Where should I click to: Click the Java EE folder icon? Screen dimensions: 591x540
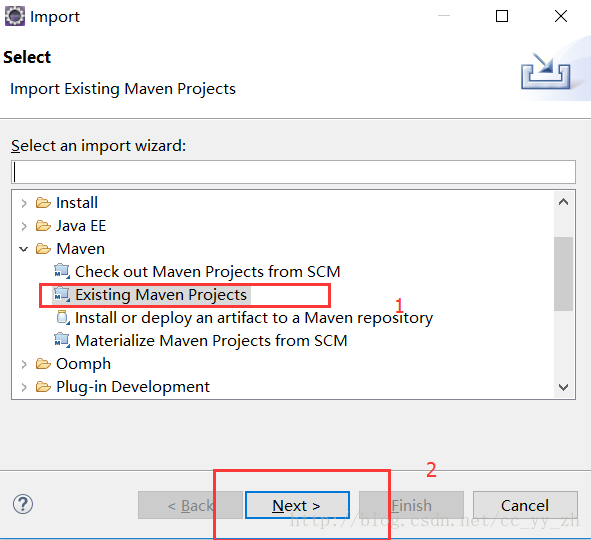43,226
